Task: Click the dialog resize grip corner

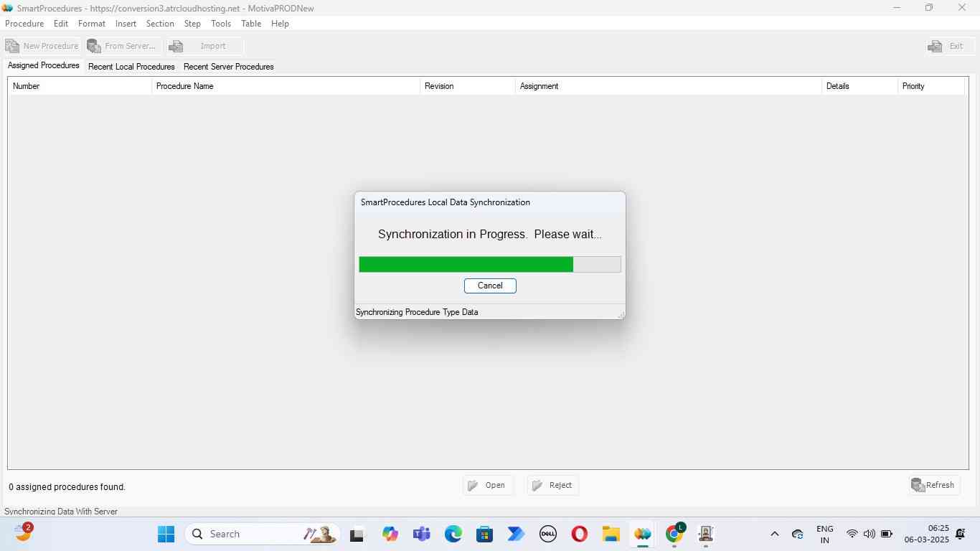Action: tap(621, 314)
